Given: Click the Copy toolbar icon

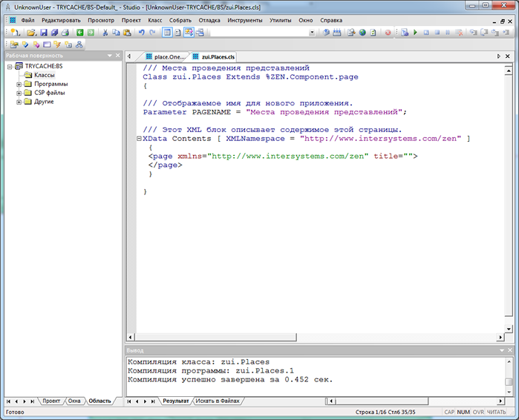Looking at the screenshot, I should coord(116,33).
